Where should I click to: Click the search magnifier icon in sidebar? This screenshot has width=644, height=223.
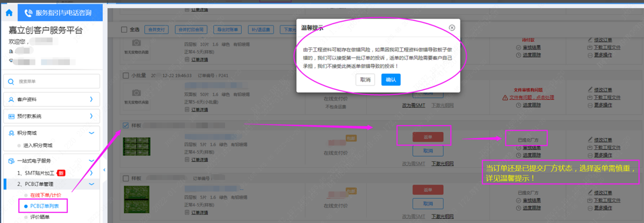(x=11, y=81)
